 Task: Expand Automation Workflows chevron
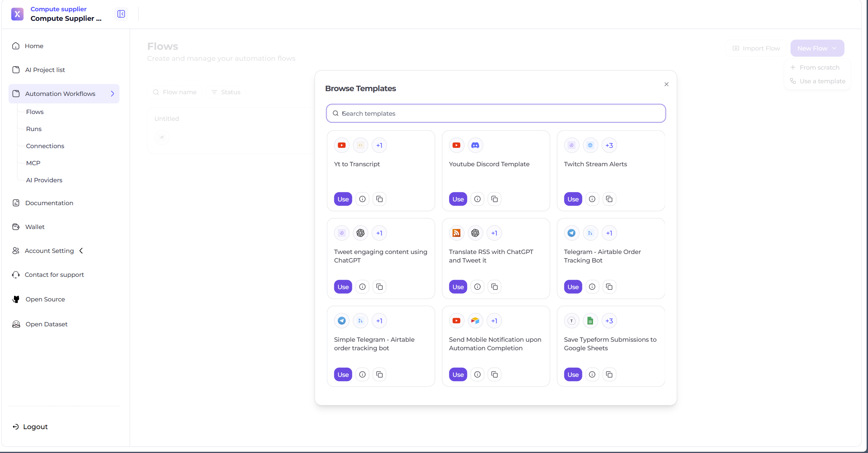[x=112, y=94]
